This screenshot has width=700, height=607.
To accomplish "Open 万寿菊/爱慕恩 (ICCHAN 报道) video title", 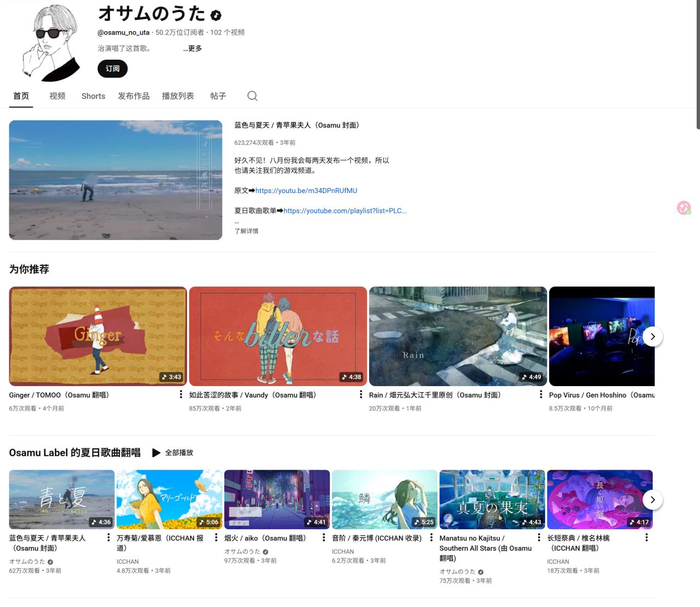I will coord(160,543).
